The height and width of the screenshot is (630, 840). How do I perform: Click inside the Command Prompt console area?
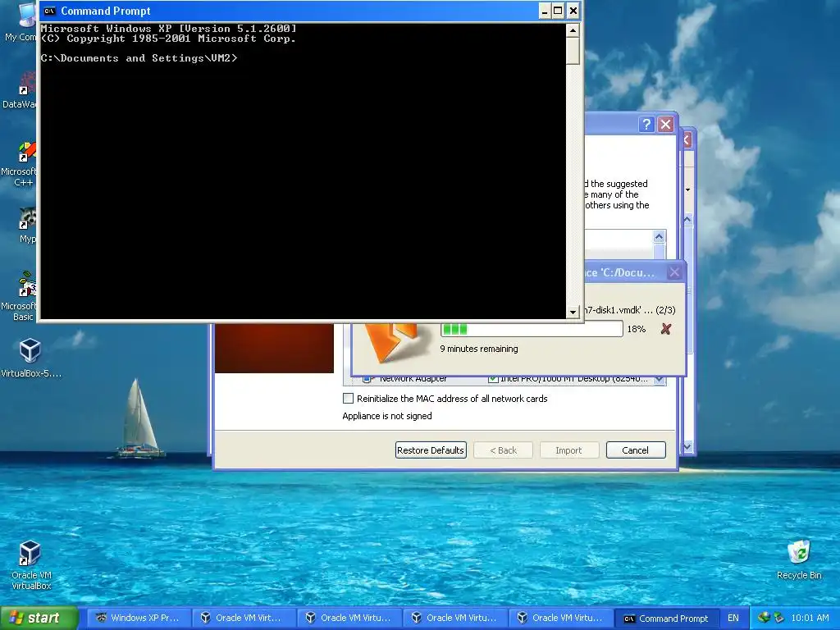pos(304,171)
